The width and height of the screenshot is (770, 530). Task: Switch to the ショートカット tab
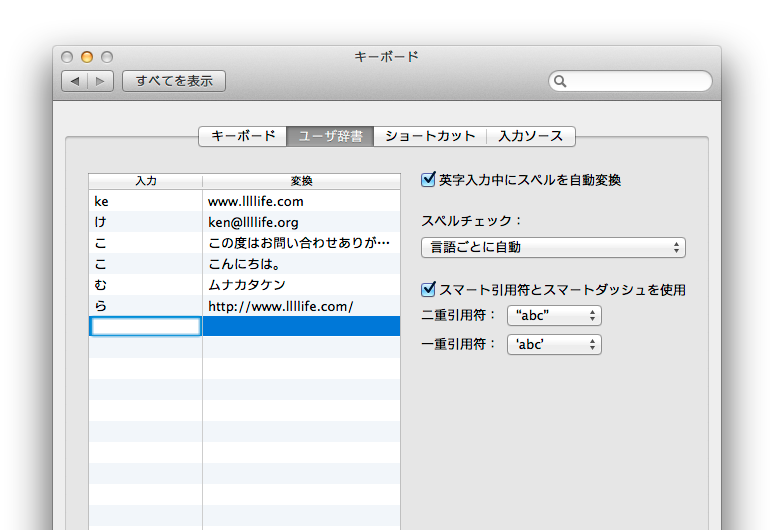click(x=430, y=136)
